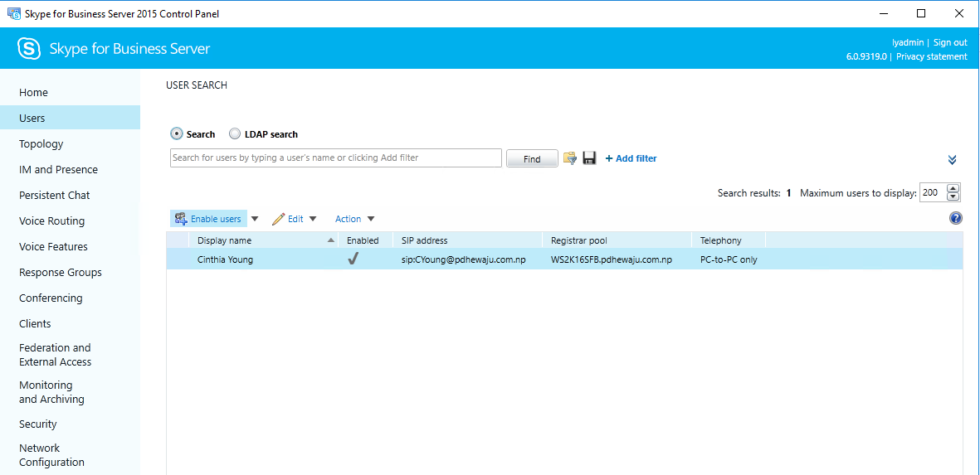Select Users in the left navigation
980x475 pixels.
pos(70,118)
